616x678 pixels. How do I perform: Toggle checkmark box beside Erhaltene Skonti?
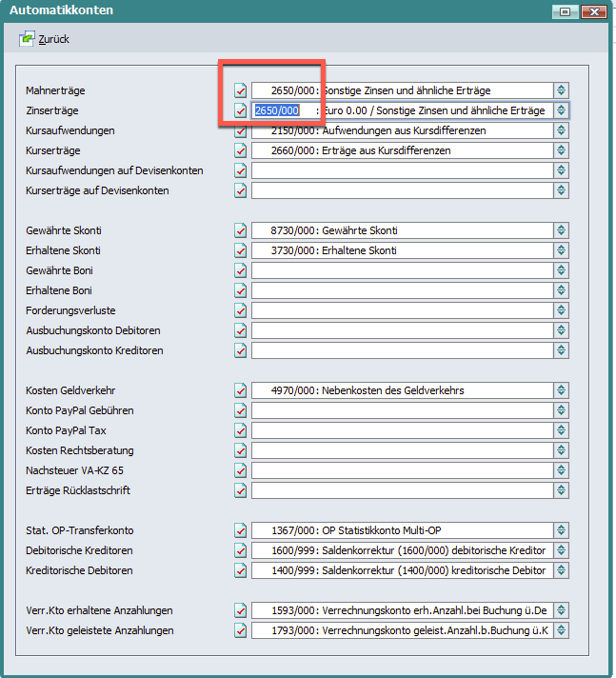pos(241,251)
